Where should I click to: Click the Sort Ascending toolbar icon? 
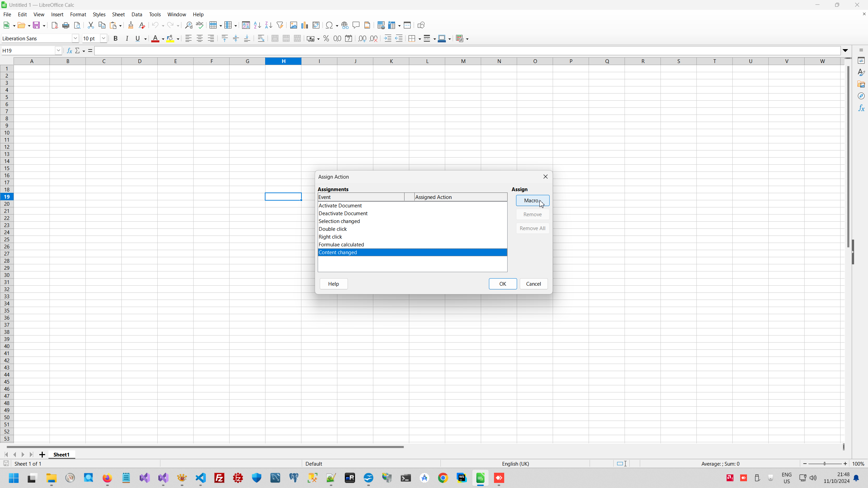(257, 25)
